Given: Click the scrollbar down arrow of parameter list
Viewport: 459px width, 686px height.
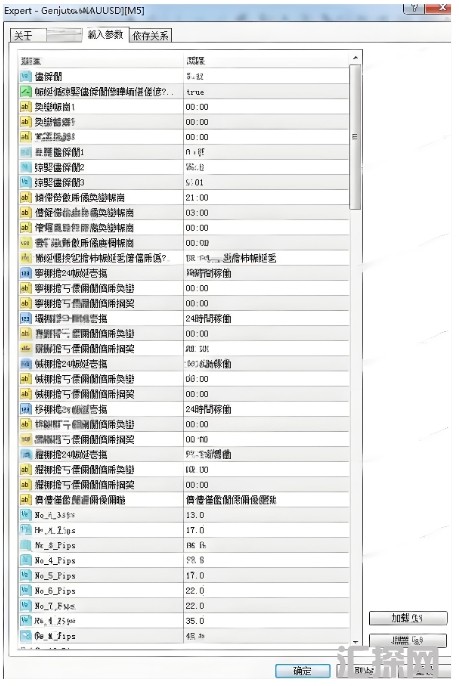Looking at the screenshot, I should (x=355, y=641).
